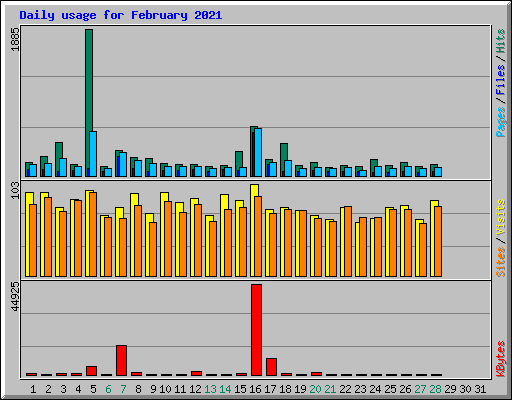This screenshot has width=512, height=400.
Task: Click day label 9 on the x-axis
Action: pyautogui.click(x=153, y=389)
